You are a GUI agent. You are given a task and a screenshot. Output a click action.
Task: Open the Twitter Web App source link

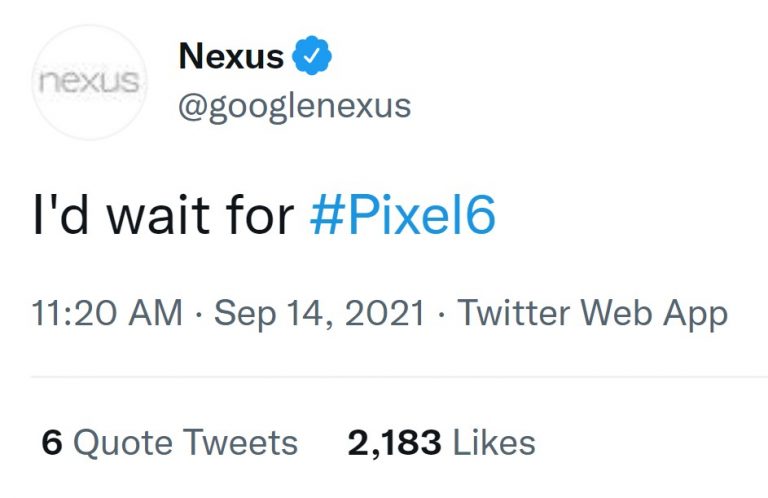click(593, 314)
